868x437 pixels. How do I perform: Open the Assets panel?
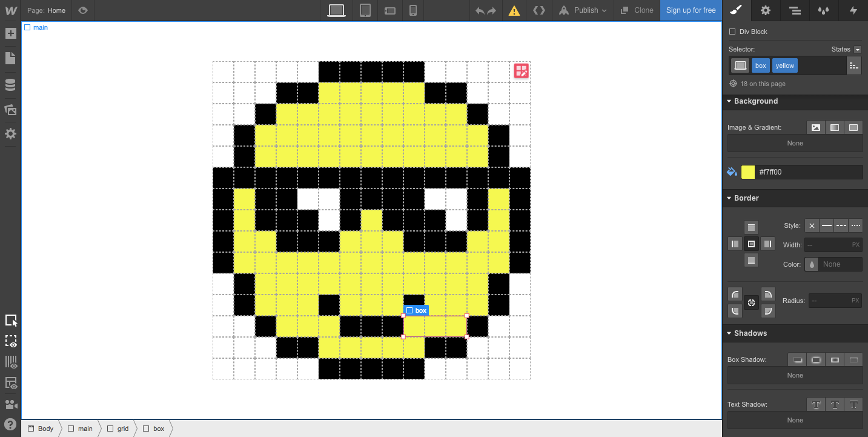(10, 110)
